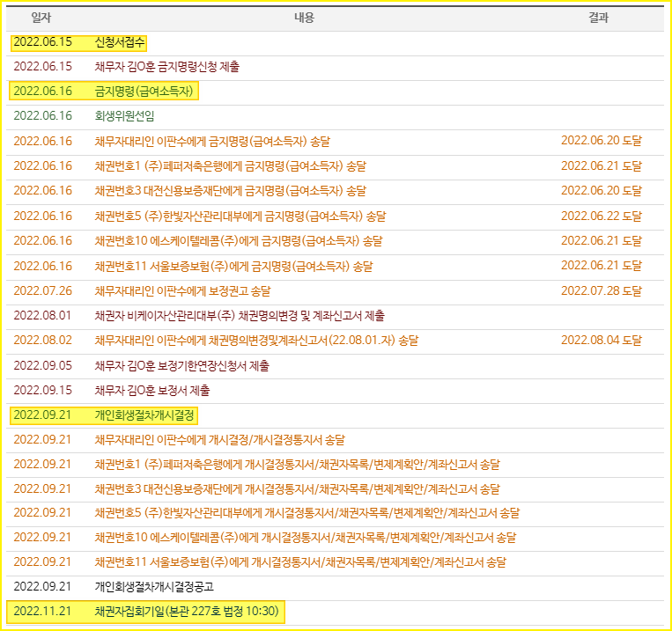Select 비케이자산관리대부(주) 채권명의변경 및 계좌신고서 제출 row

coord(336,316)
